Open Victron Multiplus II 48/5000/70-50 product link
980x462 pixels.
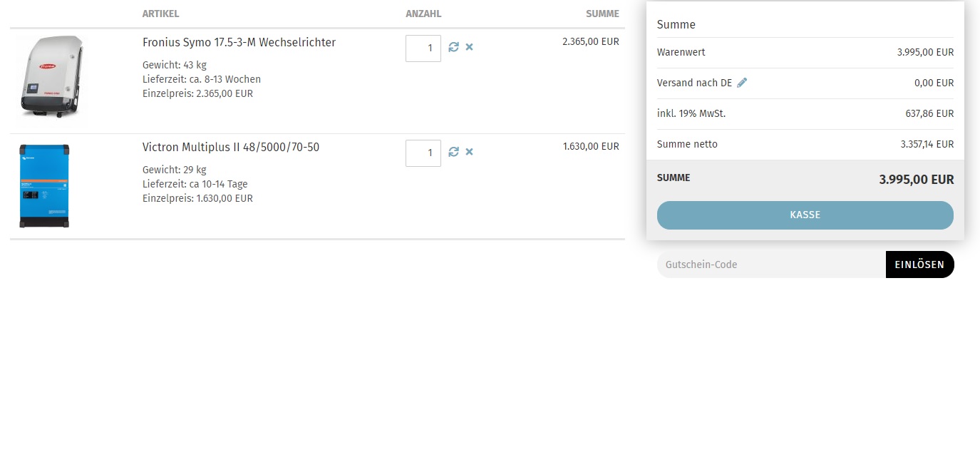pyautogui.click(x=231, y=148)
